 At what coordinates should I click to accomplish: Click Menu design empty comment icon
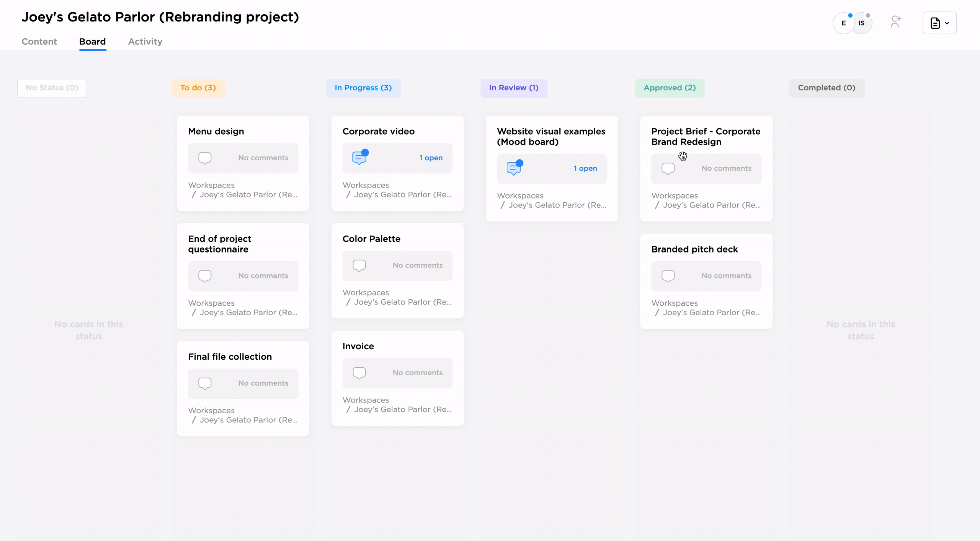click(x=205, y=158)
